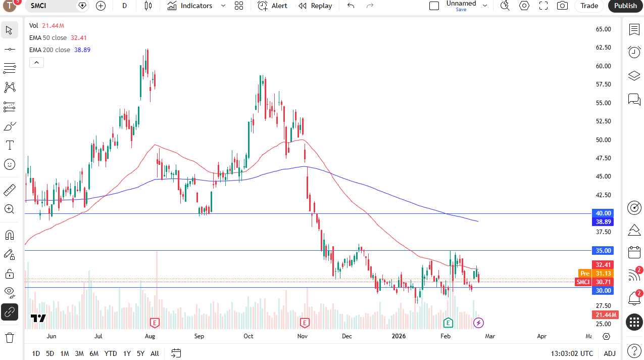Set date range to 1D

[x=36, y=353]
